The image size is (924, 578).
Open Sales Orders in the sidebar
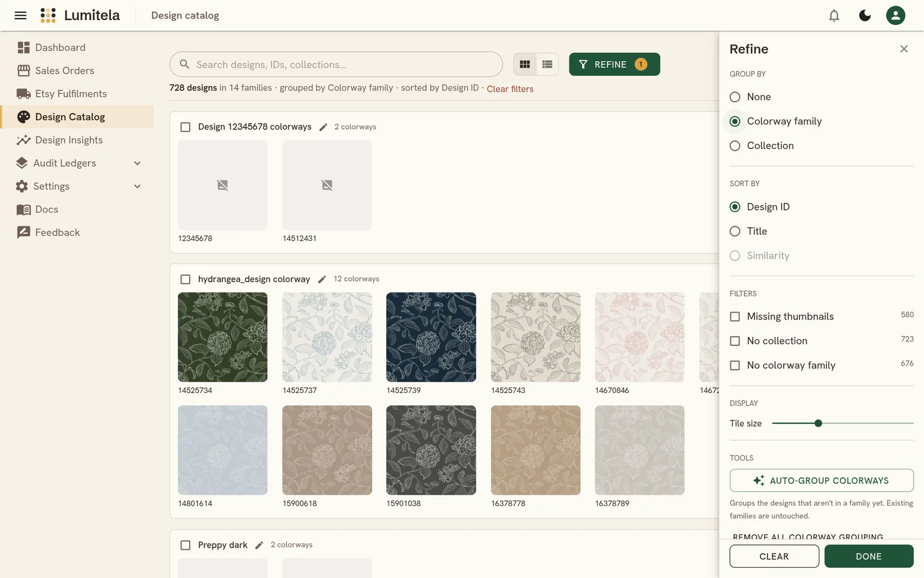[x=78, y=71]
